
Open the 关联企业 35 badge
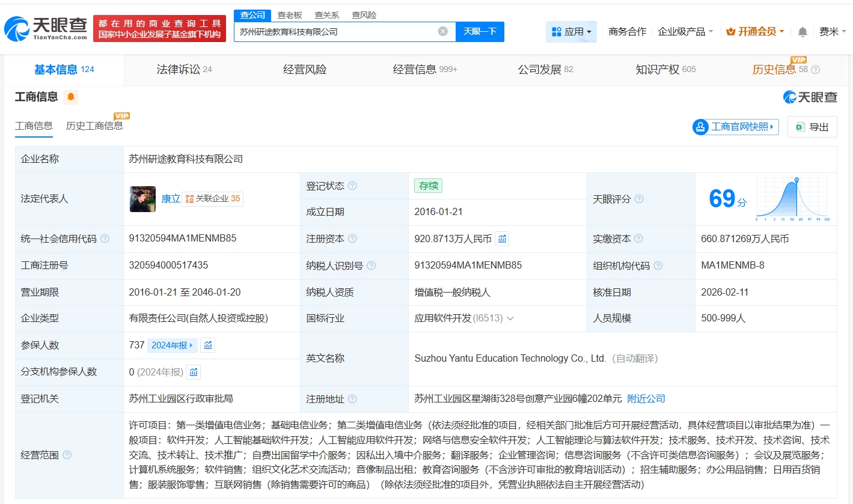[x=213, y=199]
